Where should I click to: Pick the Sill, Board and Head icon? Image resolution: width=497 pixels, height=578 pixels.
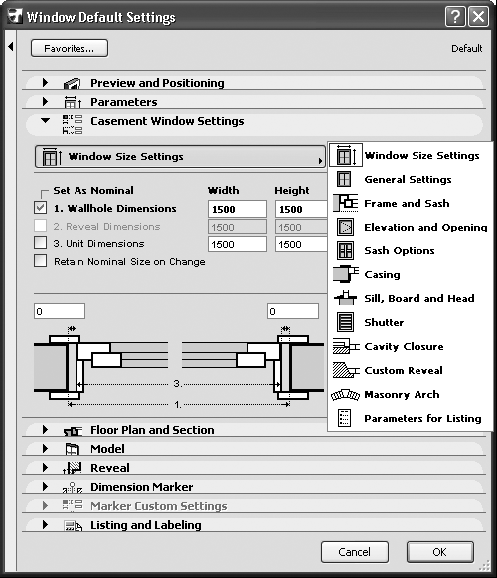point(345,298)
